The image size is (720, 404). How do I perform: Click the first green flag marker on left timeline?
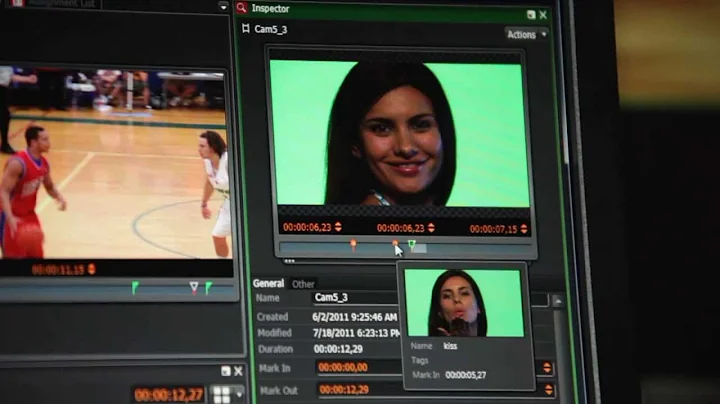point(135,288)
